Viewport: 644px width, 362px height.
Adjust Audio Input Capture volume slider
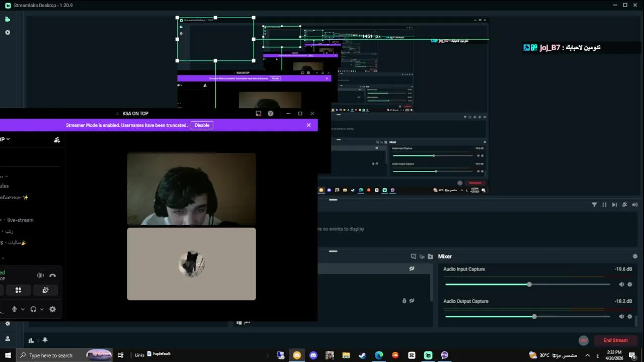528,285
